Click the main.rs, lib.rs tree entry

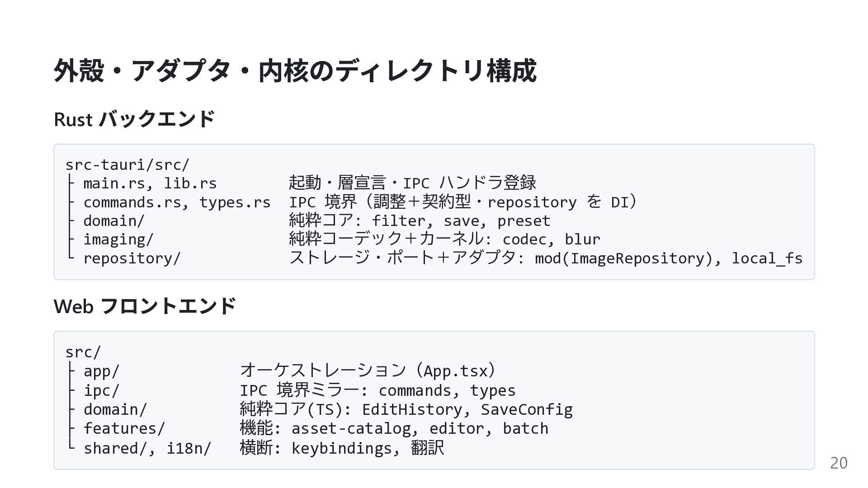point(150,183)
